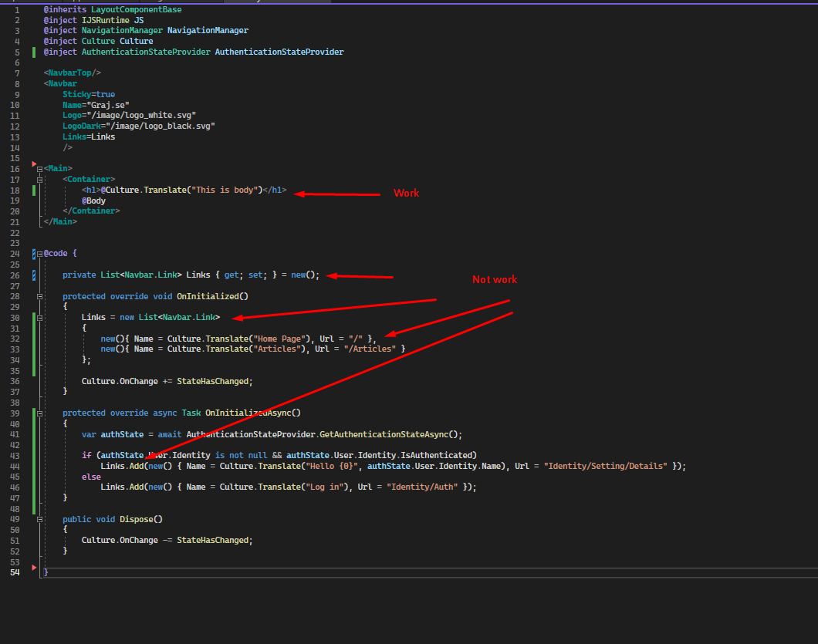The width and height of the screenshot is (818, 644).
Task: Click line number 1 in the margin
Action: pos(17,10)
